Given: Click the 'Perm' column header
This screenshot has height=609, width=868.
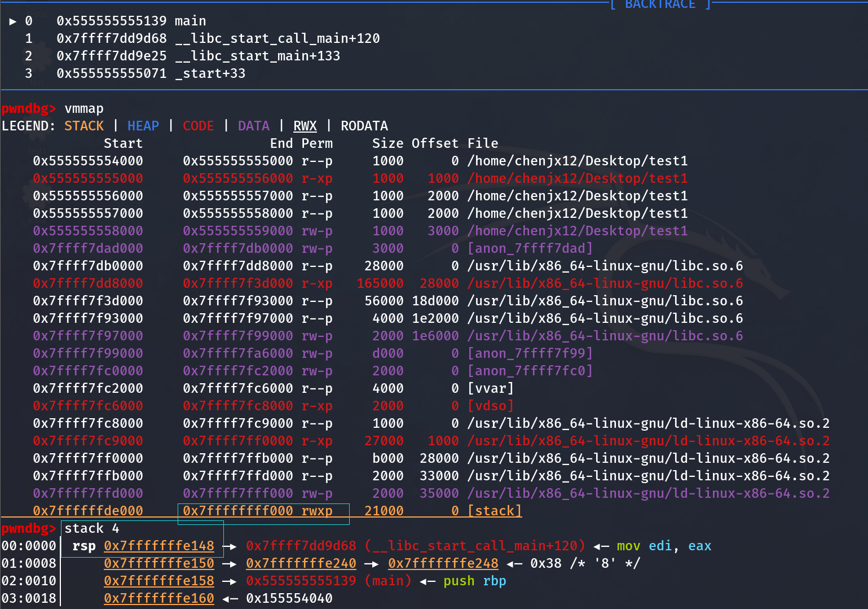Looking at the screenshot, I should point(317,143).
